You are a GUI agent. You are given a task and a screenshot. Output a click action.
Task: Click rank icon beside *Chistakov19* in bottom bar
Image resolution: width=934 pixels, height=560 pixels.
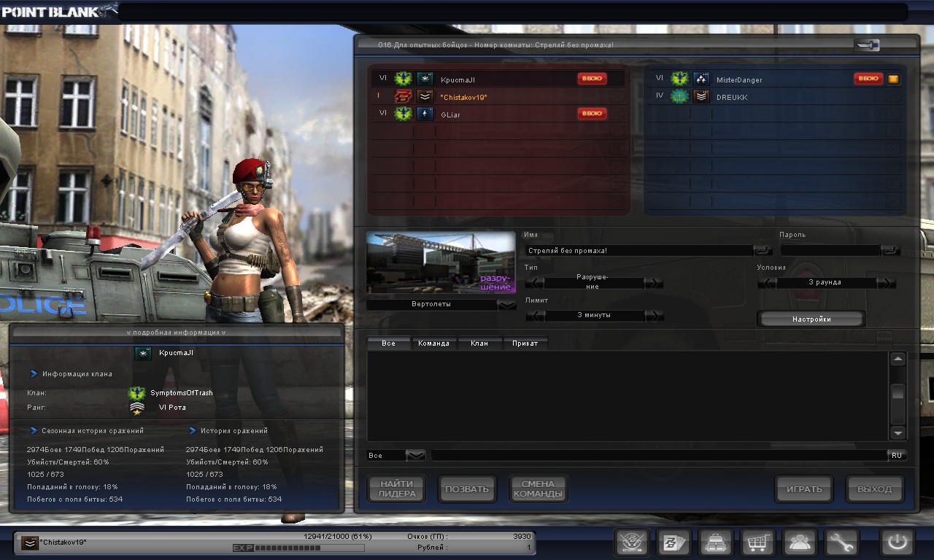coord(30,542)
